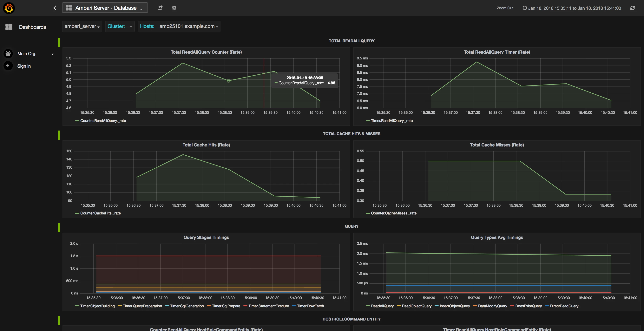Open Total Cache Hits (Rate) panel title menu
644x331 pixels.
tap(206, 145)
